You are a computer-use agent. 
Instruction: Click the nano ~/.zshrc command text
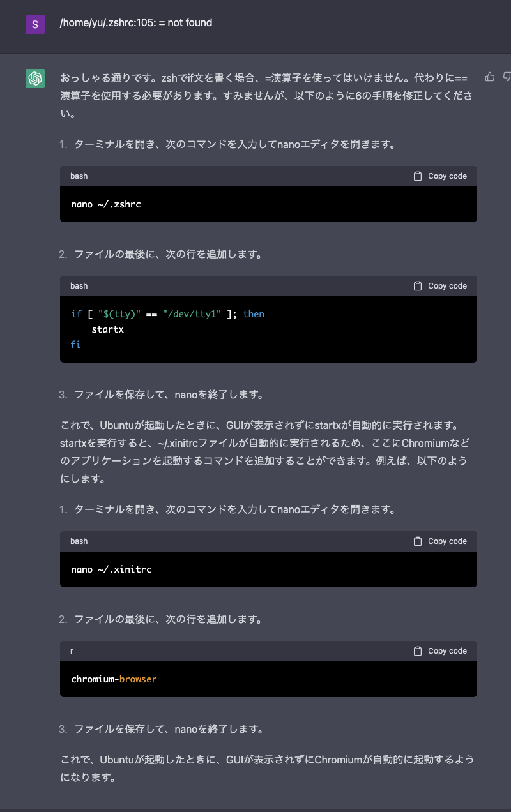(106, 204)
